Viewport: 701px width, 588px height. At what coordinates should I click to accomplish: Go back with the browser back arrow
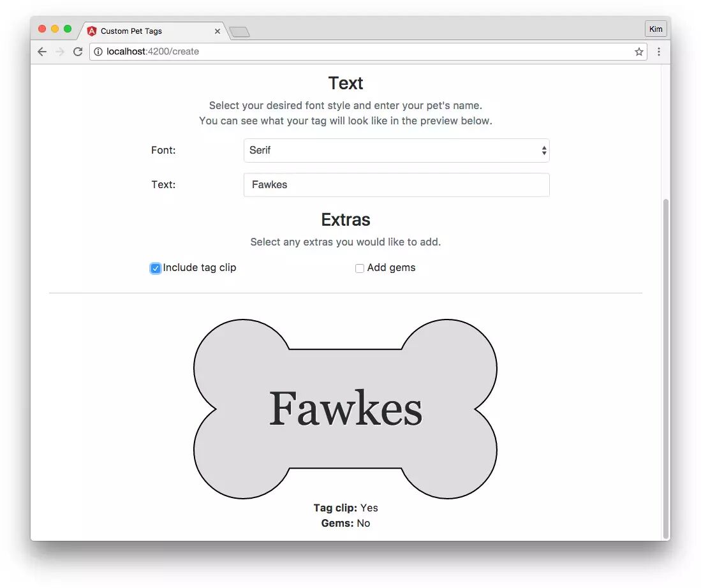42,52
